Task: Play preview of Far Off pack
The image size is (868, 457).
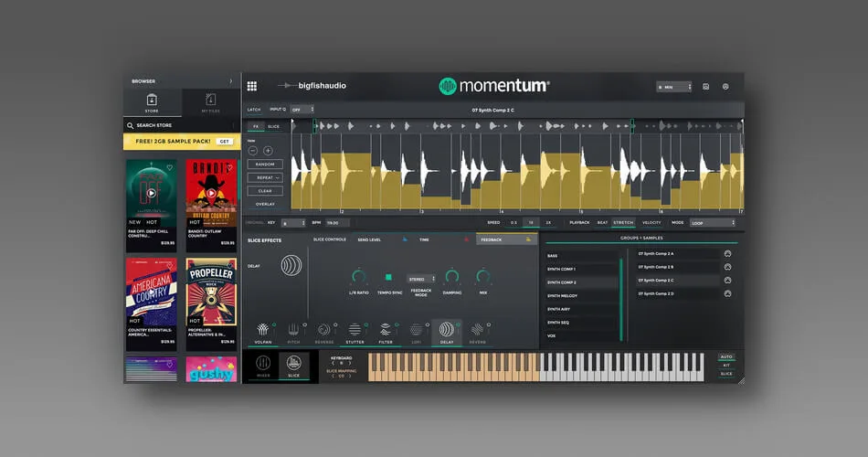Action: click(151, 194)
